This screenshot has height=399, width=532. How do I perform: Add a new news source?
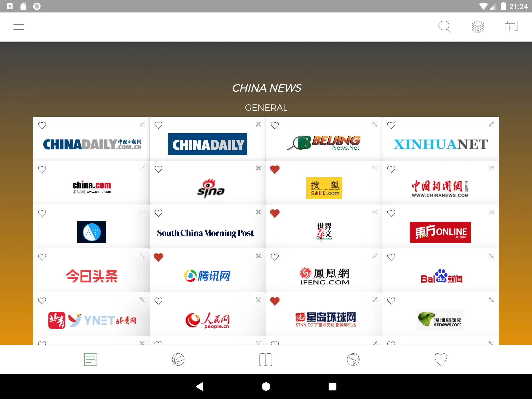(511, 27)
